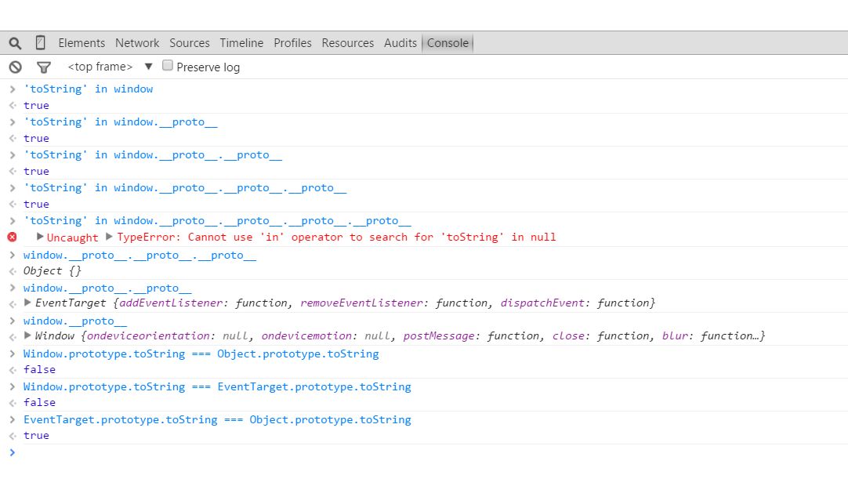Expand the EventTarget object output
848x504 pixels.
[x=28, y=303]
